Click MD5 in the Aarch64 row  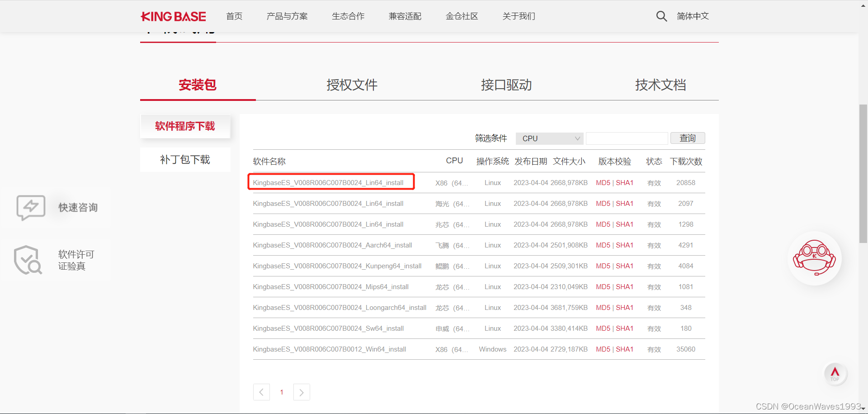pyautogui.click(x=603, y=245)
